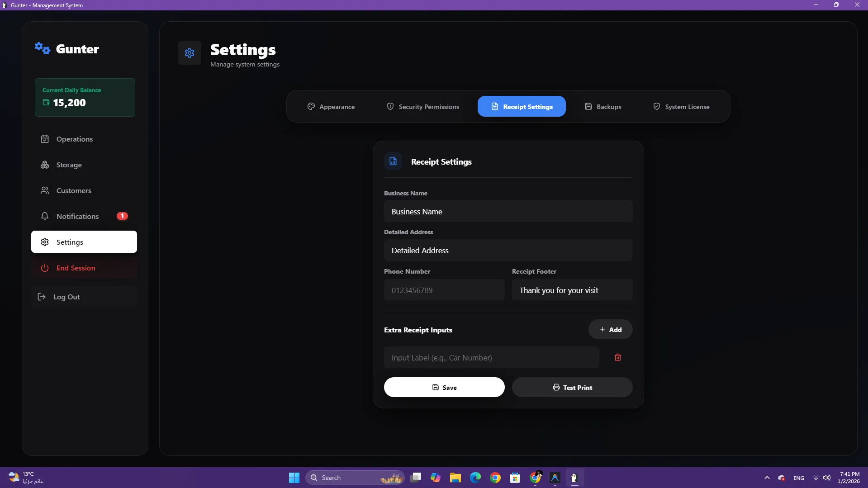Viewport: 868px width, 488px height.
Task: Launch Google Chrome from taskbar
Action: click(495, 478)
